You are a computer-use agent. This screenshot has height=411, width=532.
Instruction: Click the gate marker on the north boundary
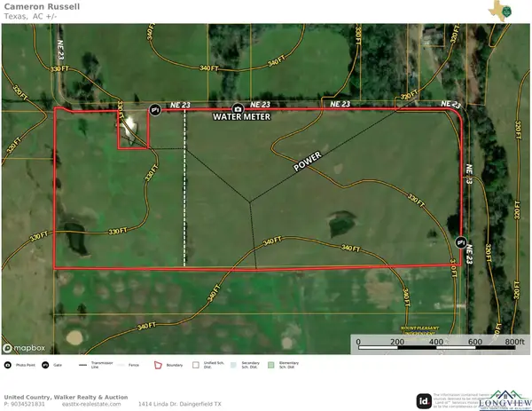click(x=155, y=110)
